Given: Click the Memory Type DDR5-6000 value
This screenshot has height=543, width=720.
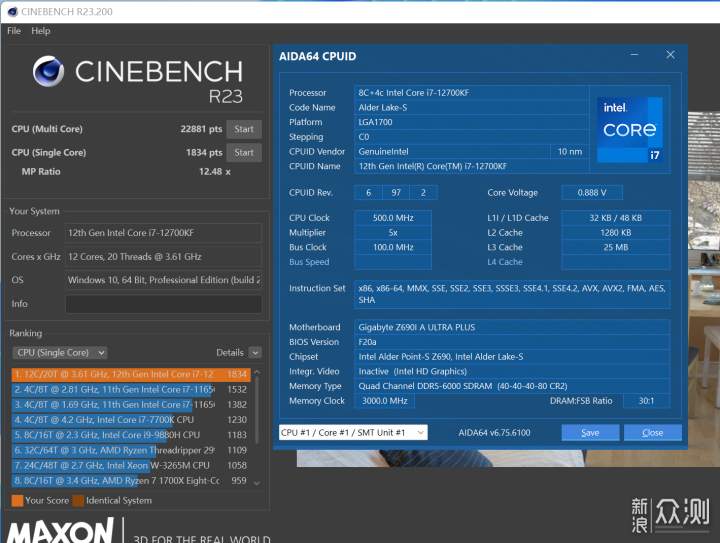Looking at the screenshot, I should point(512,386).
